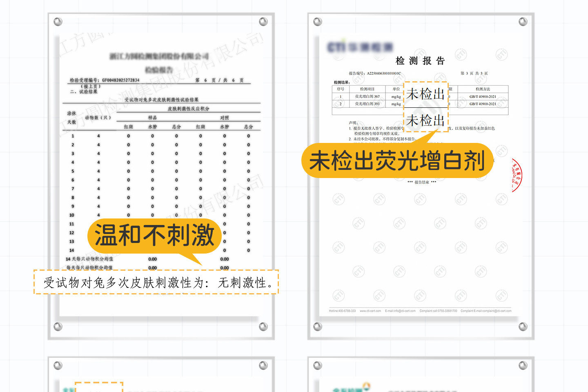Click the table title 受试物对兔多次皮肤刺激性试验结果

(162, 100)
